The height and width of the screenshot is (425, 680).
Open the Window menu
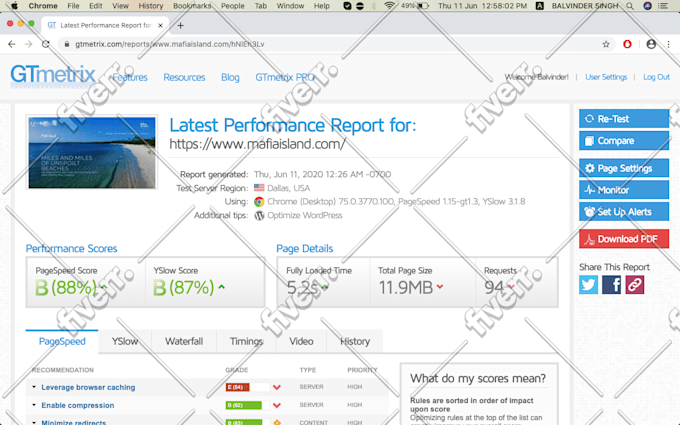pos(290,6)
